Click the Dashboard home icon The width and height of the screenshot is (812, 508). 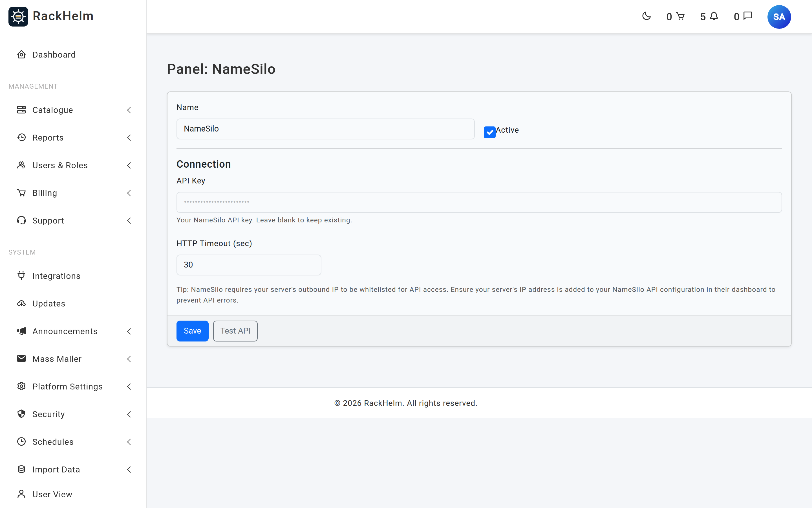pyautogui.click(x=21, y=54)
